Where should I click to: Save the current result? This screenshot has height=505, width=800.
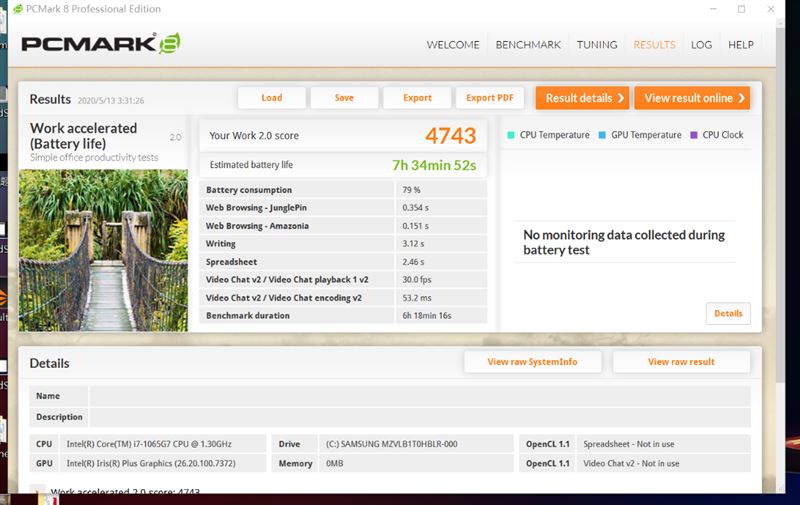pos(344,97)
